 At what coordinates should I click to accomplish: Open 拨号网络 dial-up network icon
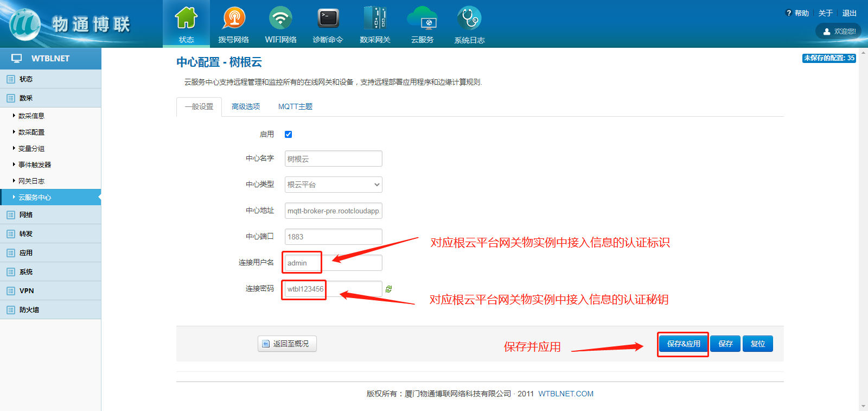tap(234, 18)
